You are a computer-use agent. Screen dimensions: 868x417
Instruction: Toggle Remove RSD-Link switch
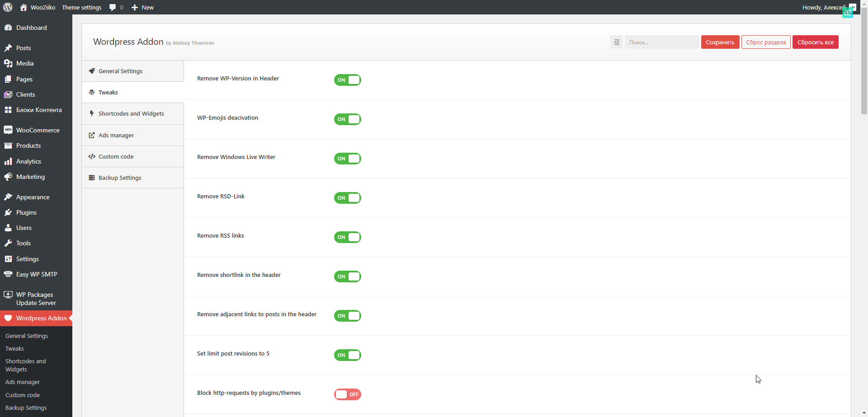click(348, 198)
